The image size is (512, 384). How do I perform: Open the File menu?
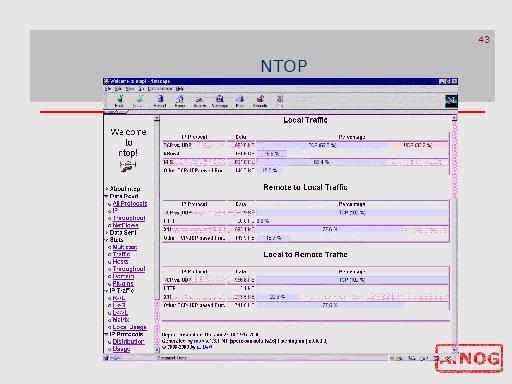point(108,89)
